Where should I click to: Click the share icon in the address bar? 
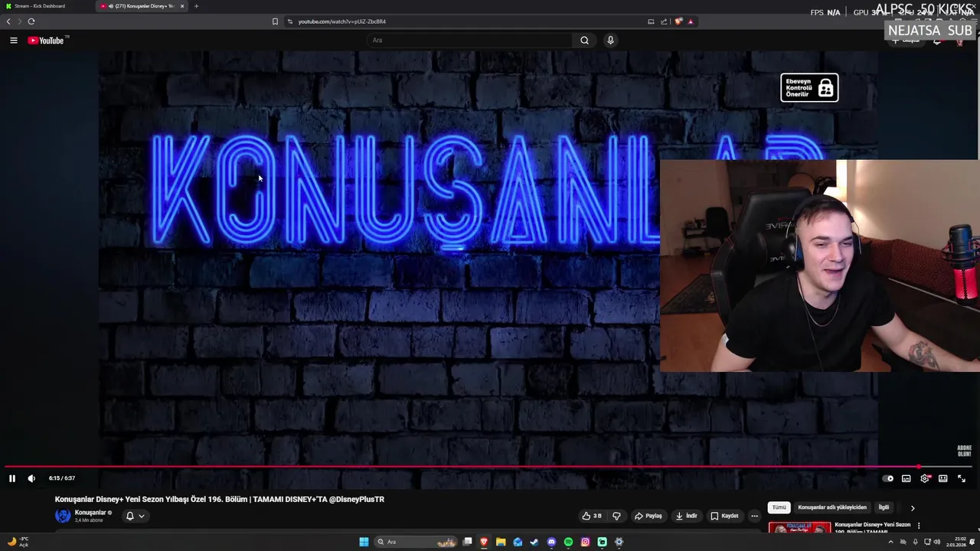coord(664,21)
